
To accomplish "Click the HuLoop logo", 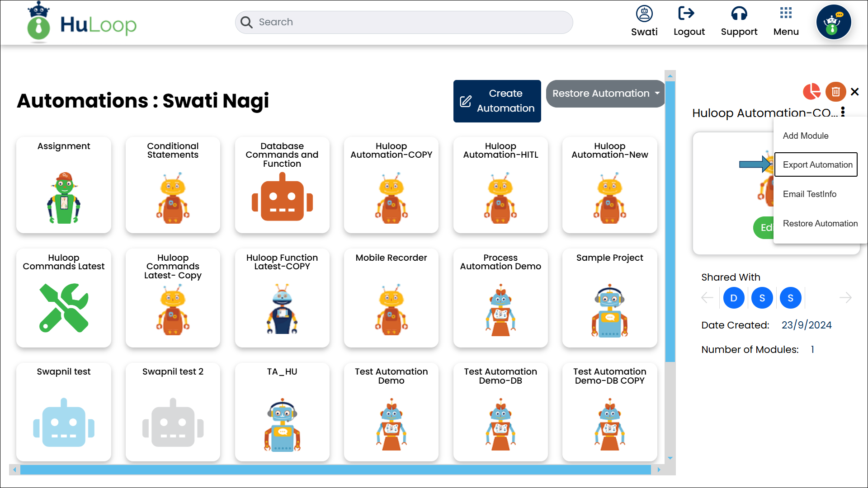I will (x=82, y=23).
